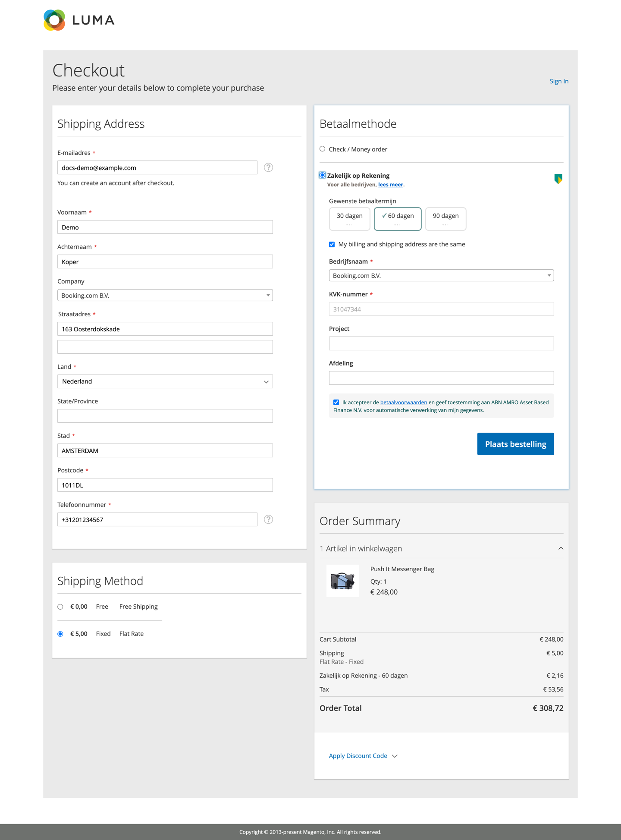
Task: Open the Push It Messenger Bag thumbnail
Action: point(342,581)
